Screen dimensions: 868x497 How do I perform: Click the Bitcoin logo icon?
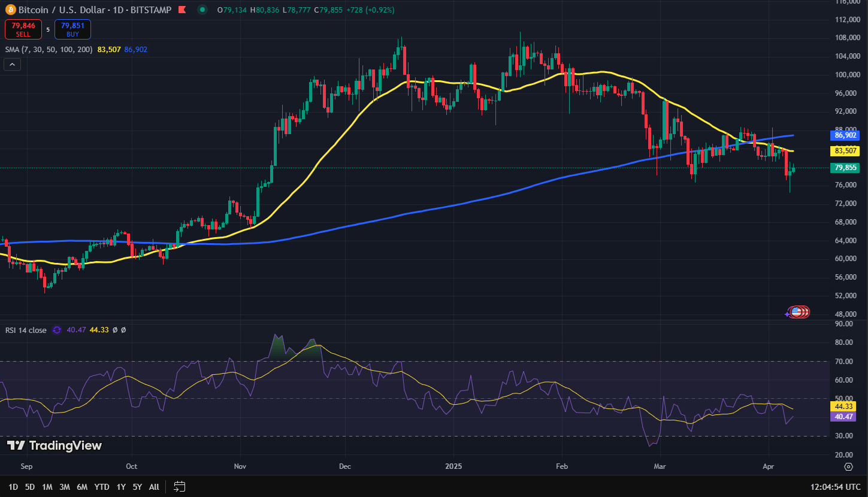10,10
